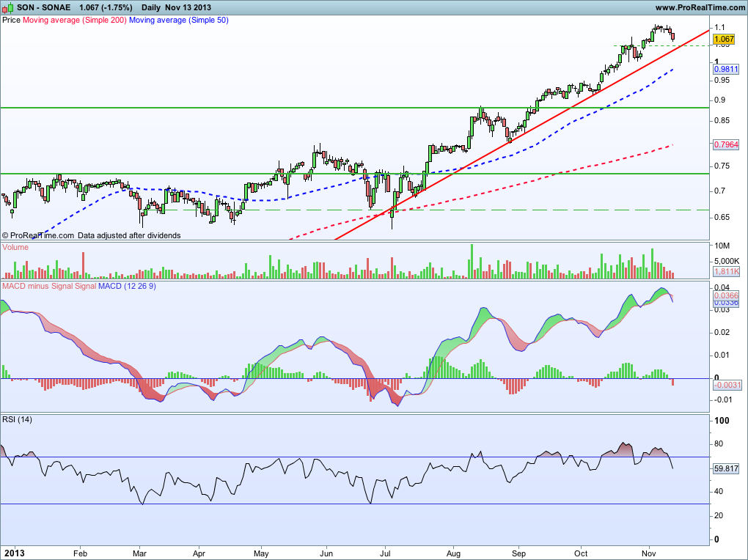Click the red 0.7964 moving average value
Screen dimensions: 748x560
725,144
